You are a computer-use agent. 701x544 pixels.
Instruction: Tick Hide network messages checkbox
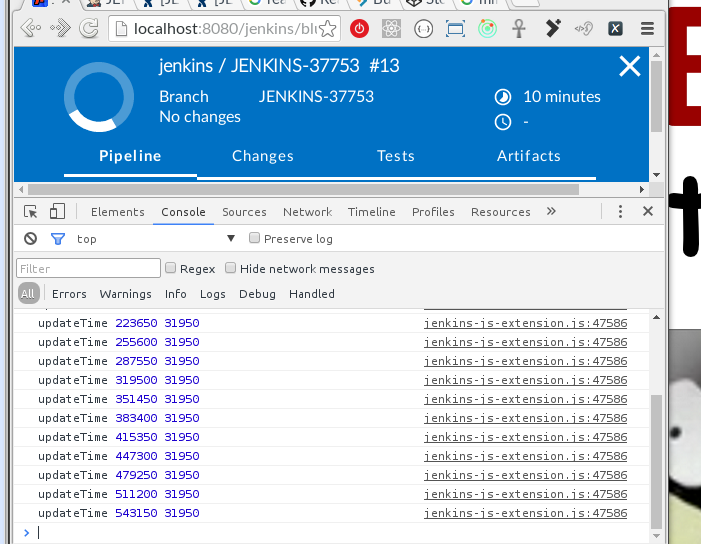(x=231, y=268)
